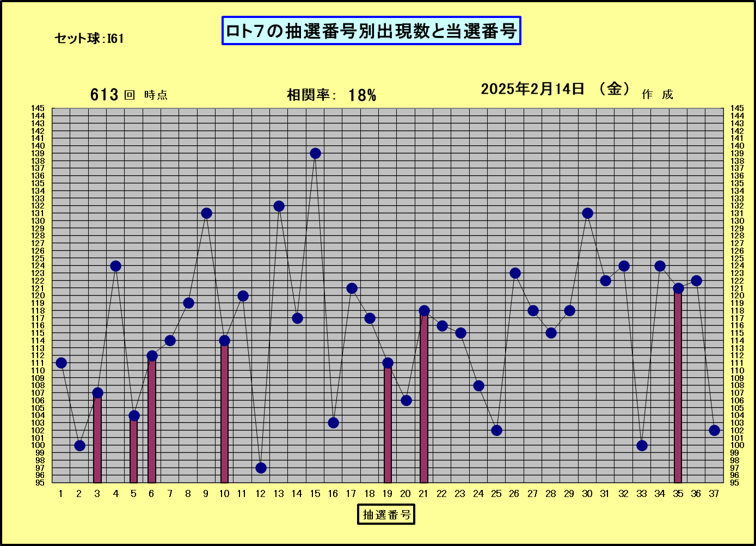Select the data point for number 24 at 108
This screenshot has height=546, width=756.
click(478, 385)
